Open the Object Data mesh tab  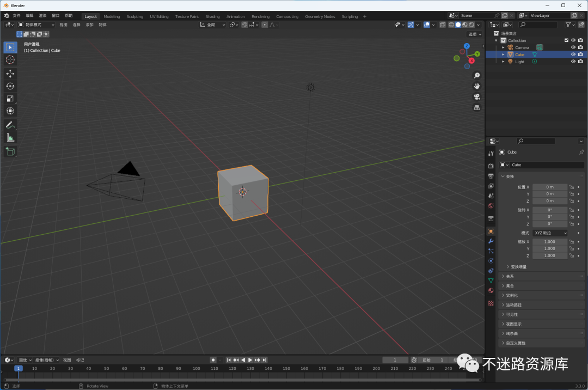(491, 281)
